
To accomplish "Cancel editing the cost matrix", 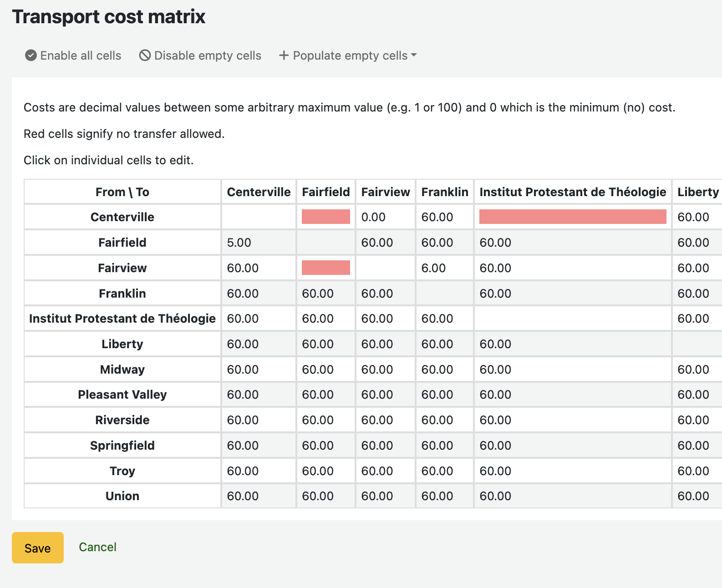I will coord(97,547).
